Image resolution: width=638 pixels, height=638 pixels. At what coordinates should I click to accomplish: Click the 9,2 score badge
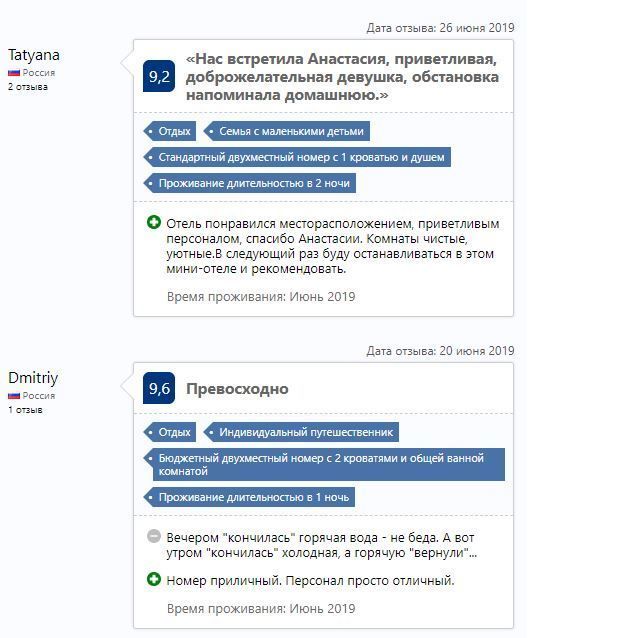(159, 76)
